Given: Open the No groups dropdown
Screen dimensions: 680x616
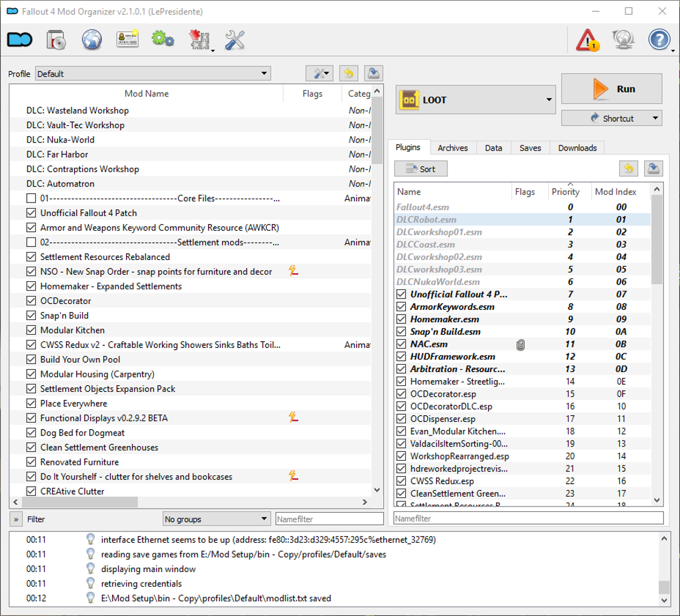Looking at the screenshot, I should [216, 519].
